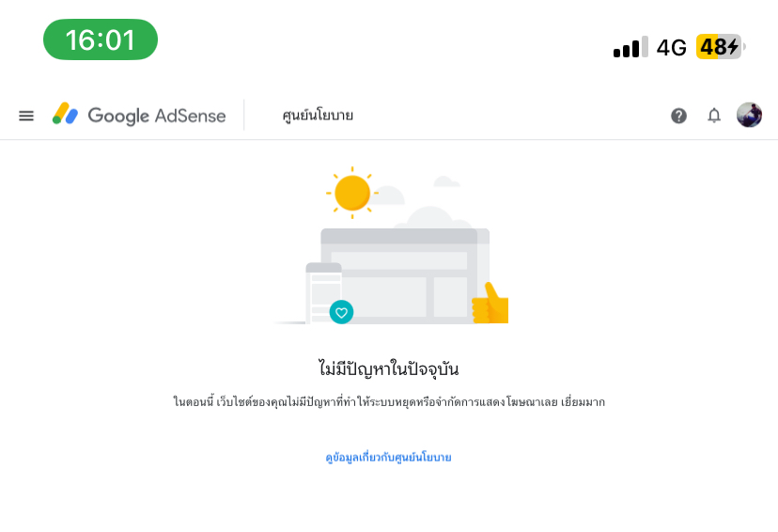Click the yellow sun illustration
The image size is (778, 532).
click(x=352, y=193)
